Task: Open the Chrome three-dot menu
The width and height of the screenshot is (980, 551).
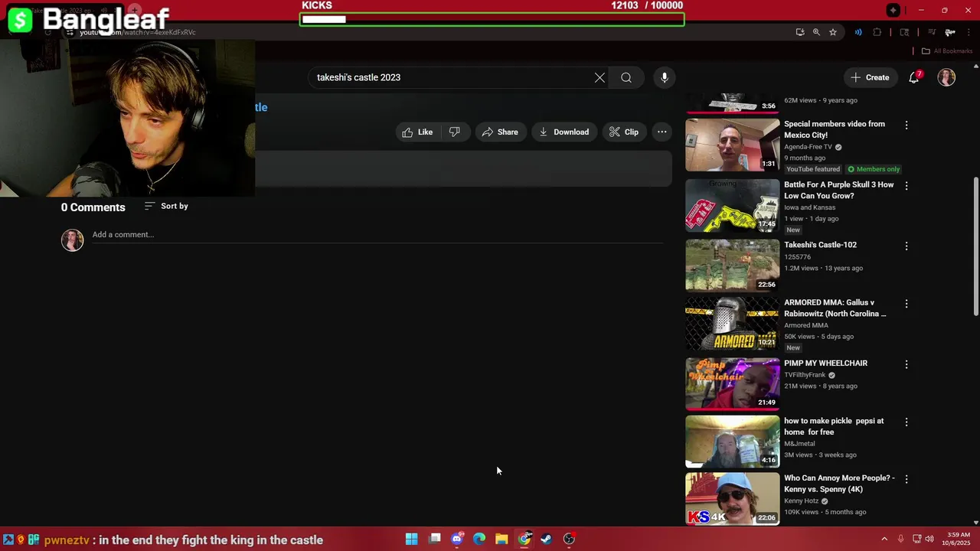Action: click(969, 32)
